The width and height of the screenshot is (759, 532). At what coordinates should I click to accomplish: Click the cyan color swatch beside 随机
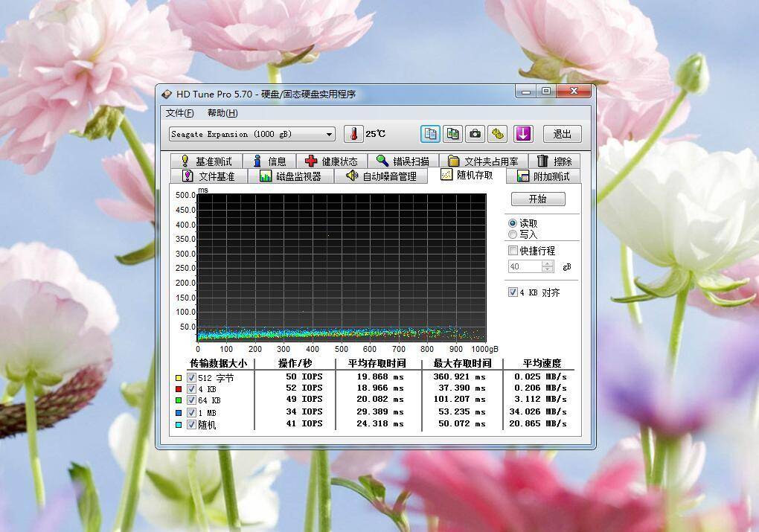[x=178, y=423]
